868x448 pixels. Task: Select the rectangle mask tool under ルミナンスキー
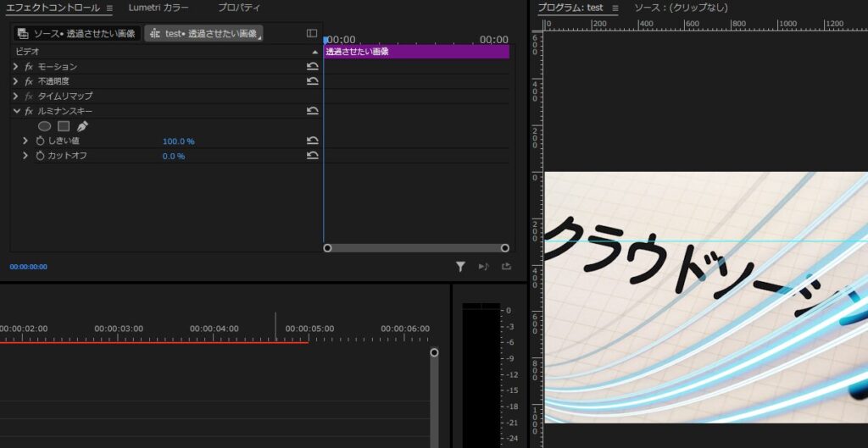(64, 126)
